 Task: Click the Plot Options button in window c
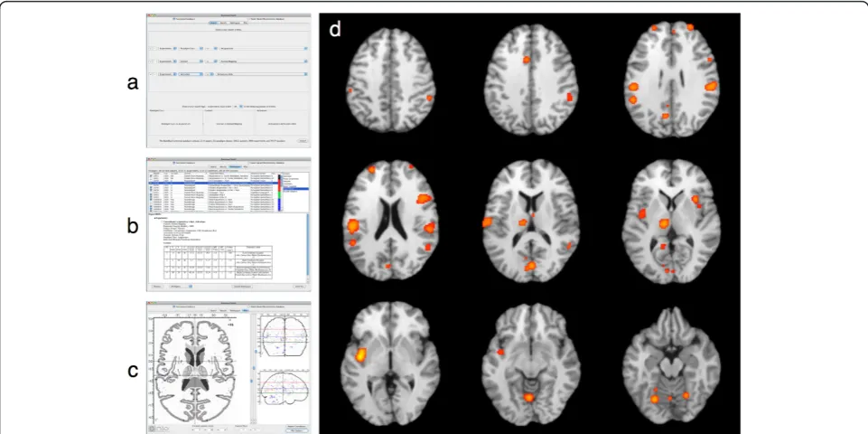tap(296, 430)
